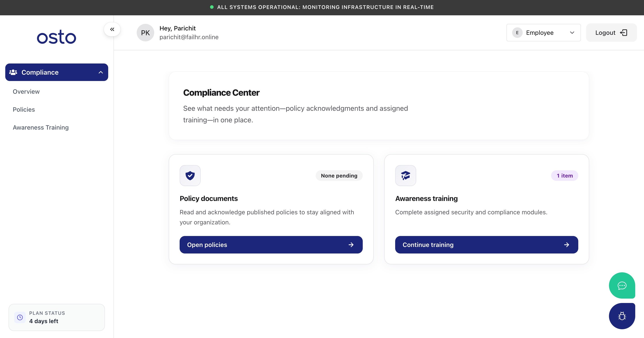This screenshot has height=338, width=644.
Task: Click the shield checkmark policy icon
Action: click(190, 176)
